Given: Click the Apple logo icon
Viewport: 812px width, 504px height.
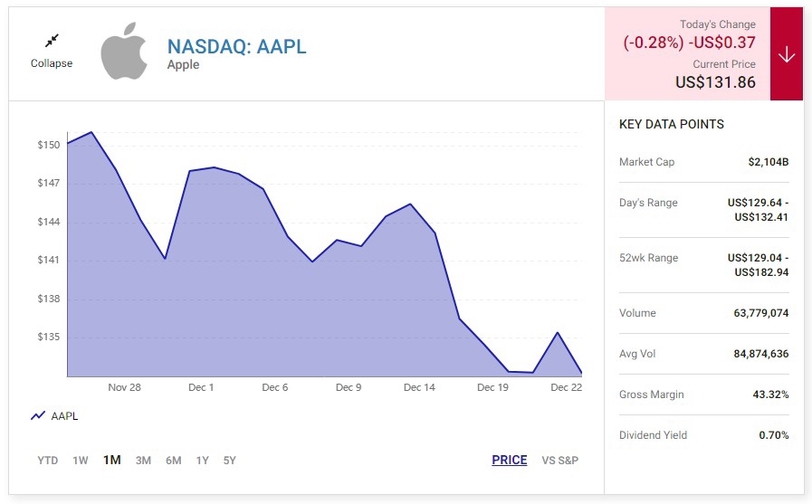Looking at the screenshot, I should [124, 52].
